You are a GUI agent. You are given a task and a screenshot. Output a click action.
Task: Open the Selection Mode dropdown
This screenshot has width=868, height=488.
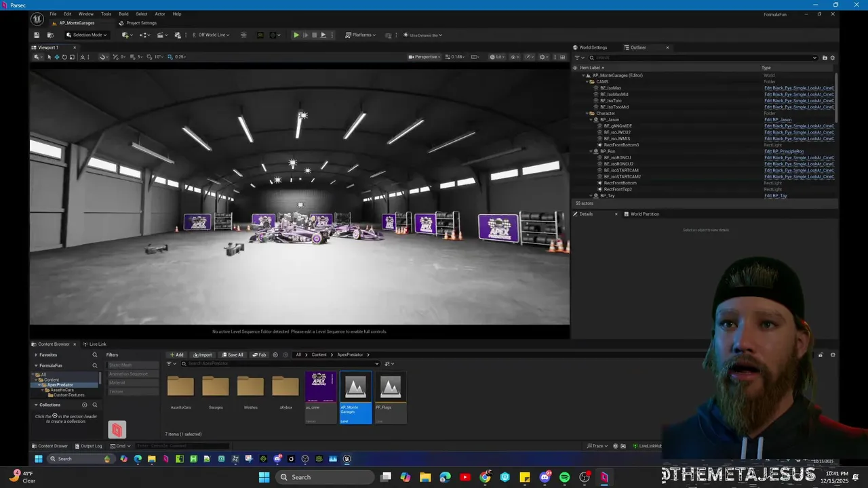tap(86, 35)
